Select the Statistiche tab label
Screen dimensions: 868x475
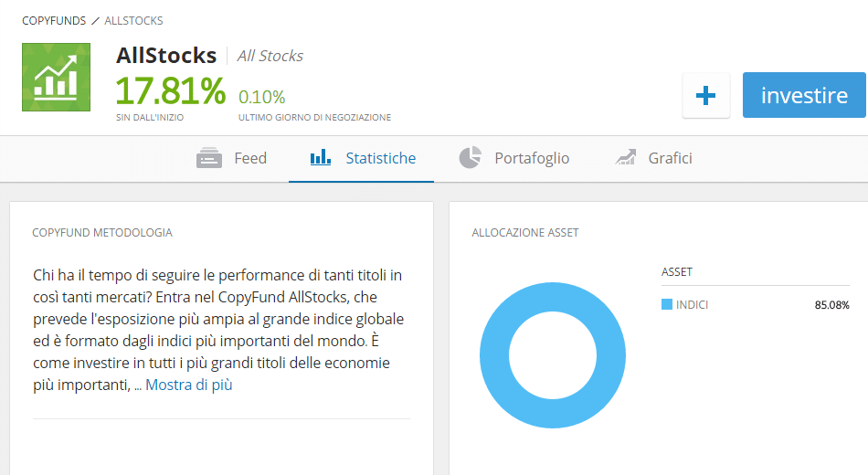(x=381, y=158)
